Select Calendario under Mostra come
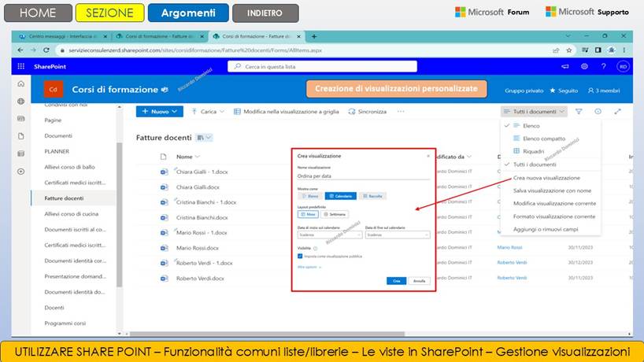The height and width of the screenshot is (362, 644). click(340, 196)
